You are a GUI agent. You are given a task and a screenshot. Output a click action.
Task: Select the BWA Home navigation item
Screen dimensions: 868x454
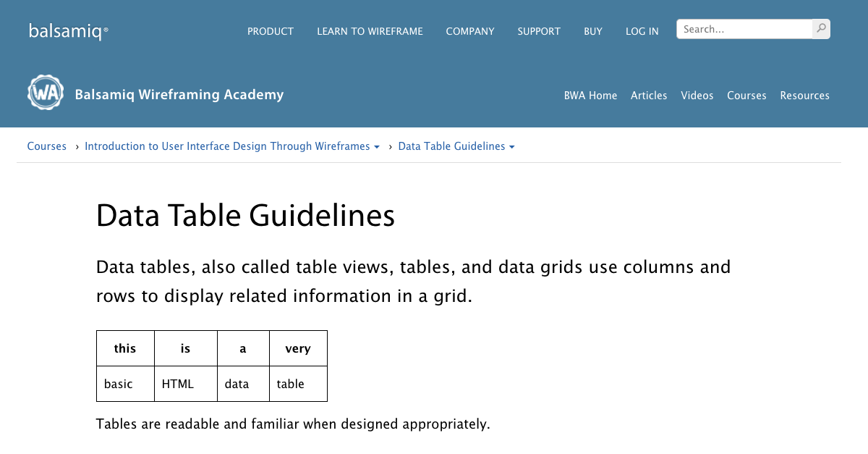(x=590, y=95)
